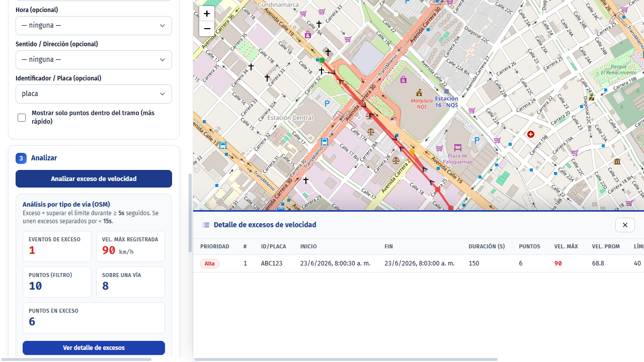The image size is (644, 362).
Task: Sort table by Vel. Prom column
Action: (606, 246)
